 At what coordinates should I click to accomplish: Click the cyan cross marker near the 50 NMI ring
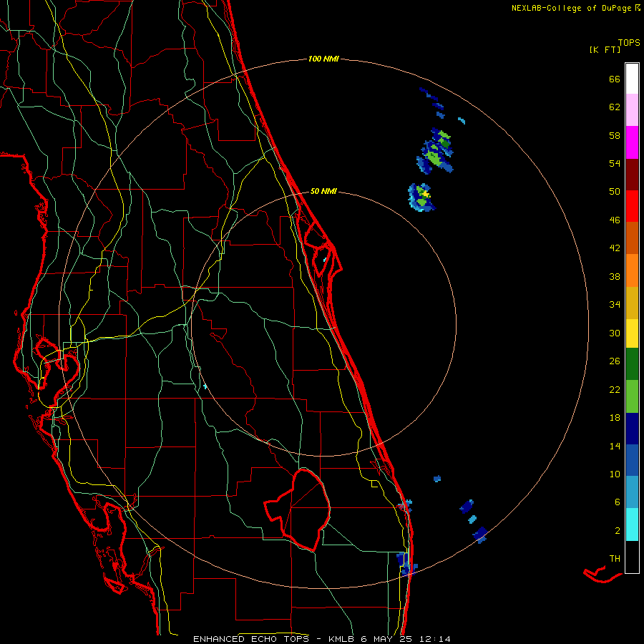click(205, 386)
